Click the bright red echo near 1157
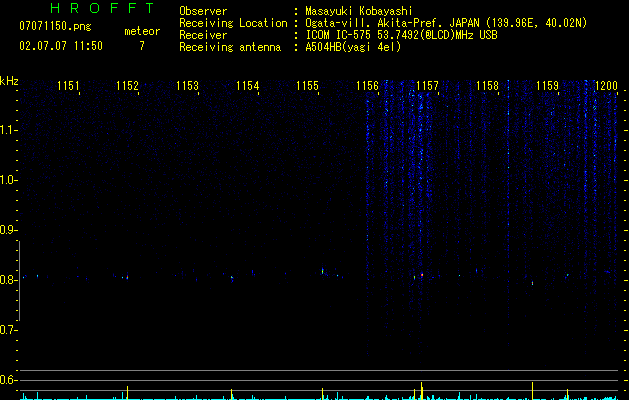 [422, 275]
